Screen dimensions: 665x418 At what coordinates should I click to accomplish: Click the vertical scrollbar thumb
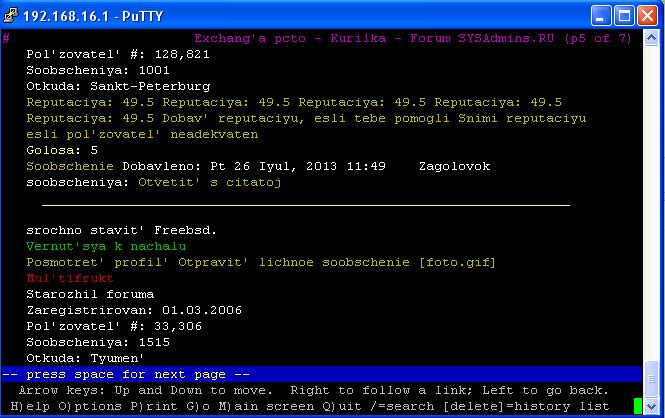pyautogui.click(x=651, y=379)
